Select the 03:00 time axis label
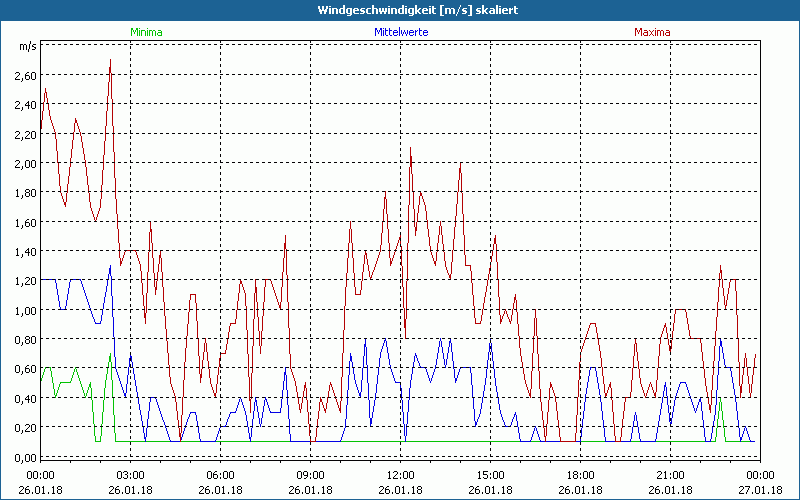 131,475
